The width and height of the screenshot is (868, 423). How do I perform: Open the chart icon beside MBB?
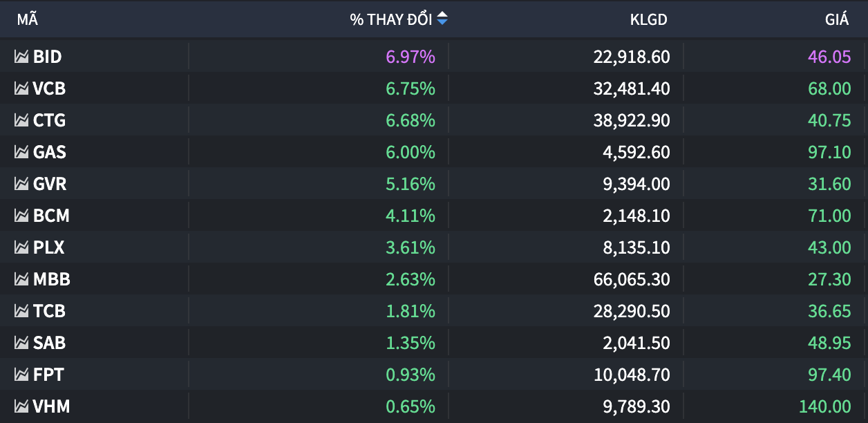click(x=21, y=279)
